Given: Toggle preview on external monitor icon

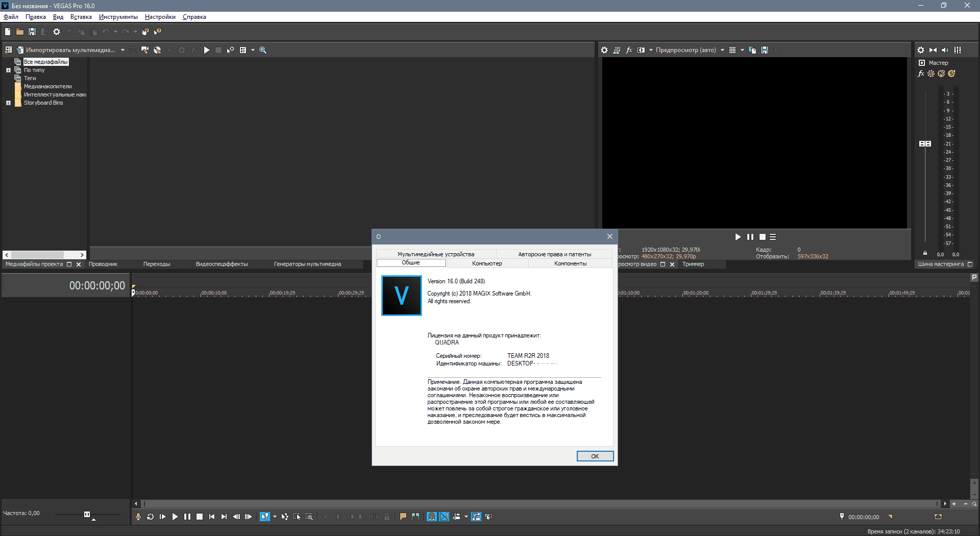Looking at the screenshot, I should (x=617, y=50).
